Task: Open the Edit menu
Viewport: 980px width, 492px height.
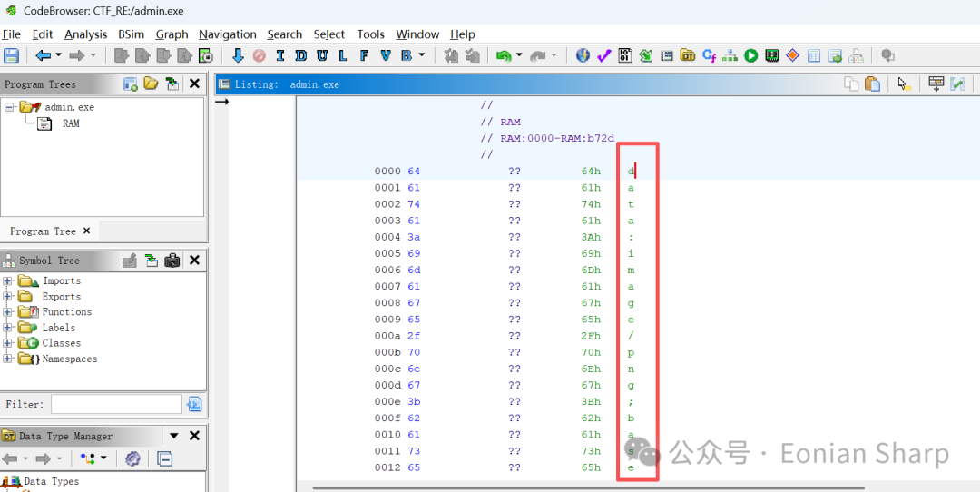Action: 43,34
